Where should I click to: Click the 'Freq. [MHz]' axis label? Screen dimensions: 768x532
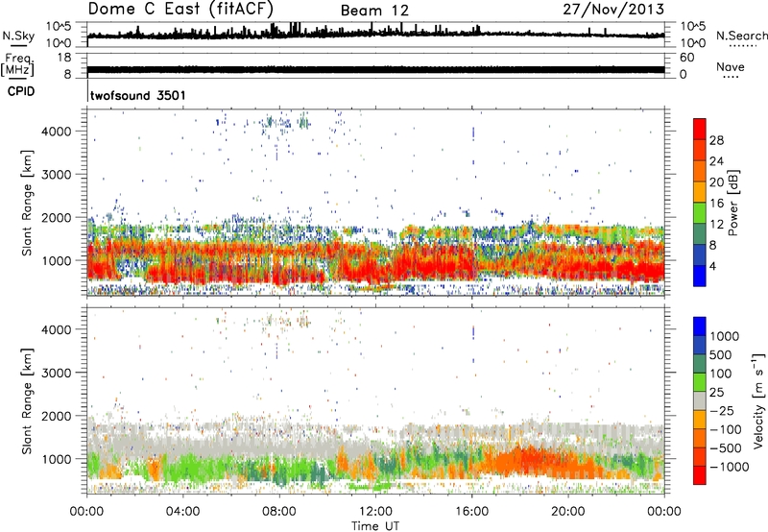click(x=17, y=65)
